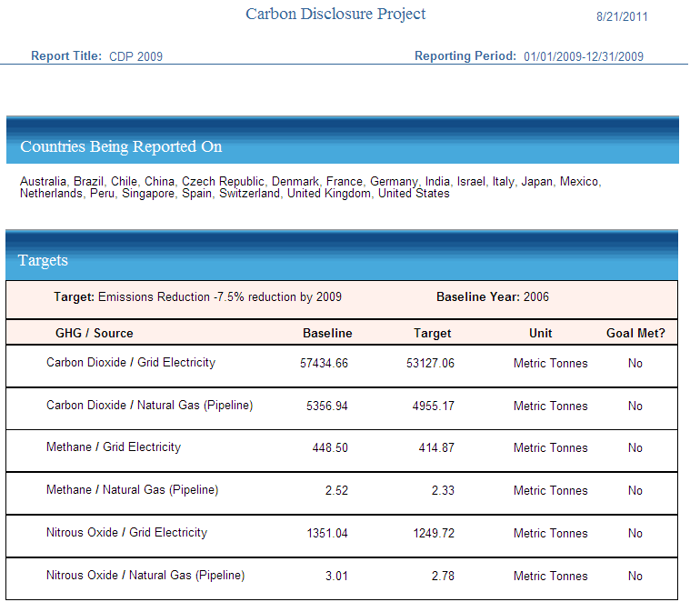Select Methane / Natural Gas (Pipeline) row label

pos(133,490)
